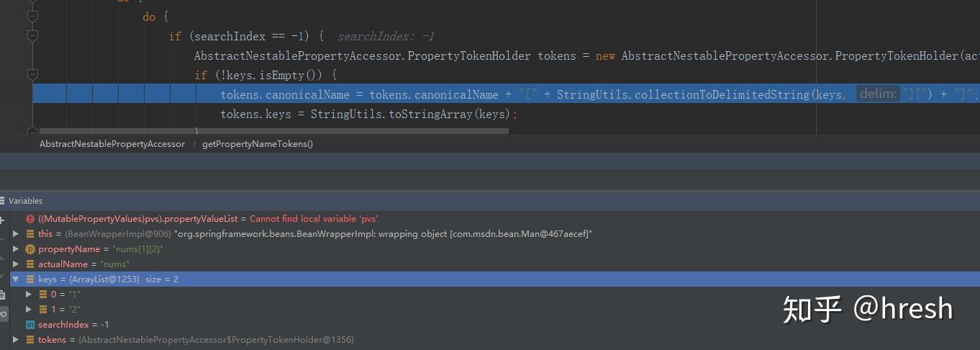980x350 pixels.
Task: Click the object icon next to the tokens variable
Action: coord(30,340)
